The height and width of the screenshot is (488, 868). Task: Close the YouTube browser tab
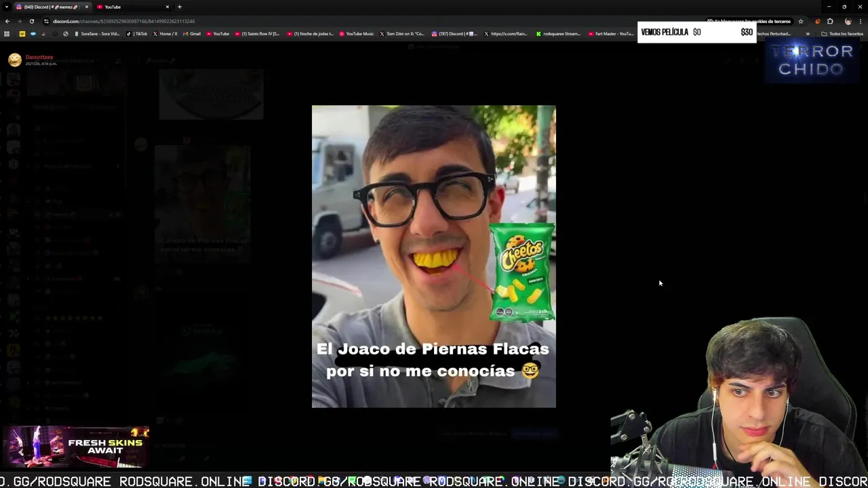click(x=167, y=7)
